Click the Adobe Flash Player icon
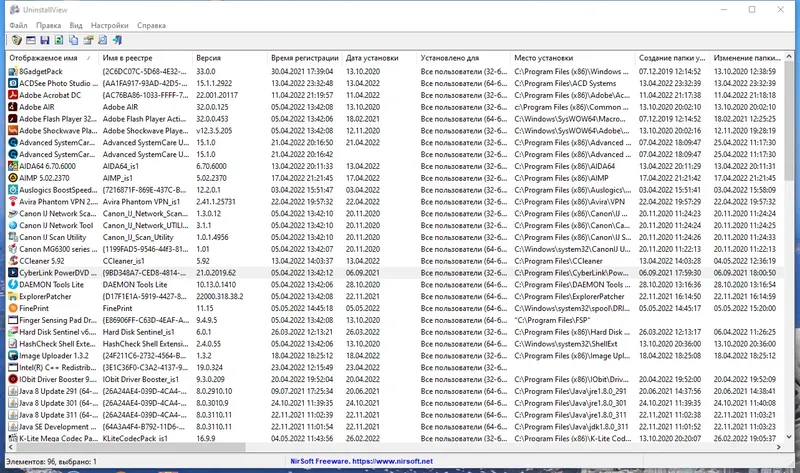 click(13, 119)
